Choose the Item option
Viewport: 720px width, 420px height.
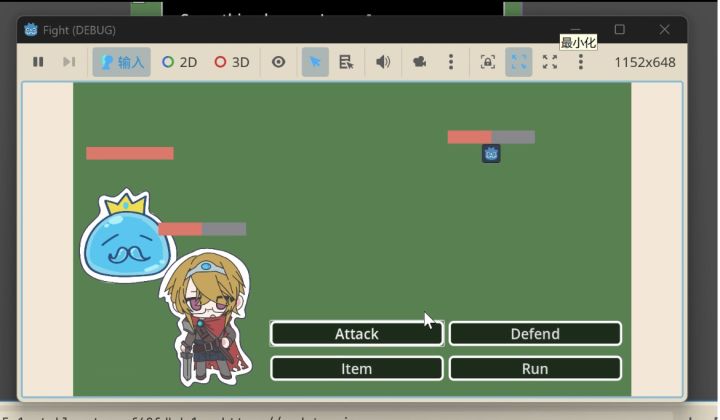point(357,369)
